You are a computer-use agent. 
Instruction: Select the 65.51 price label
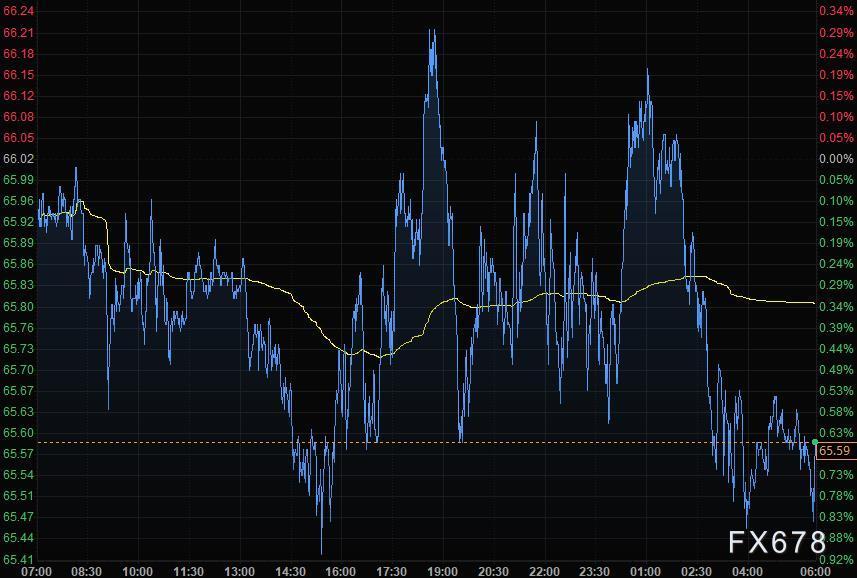(x=18, y=496)
